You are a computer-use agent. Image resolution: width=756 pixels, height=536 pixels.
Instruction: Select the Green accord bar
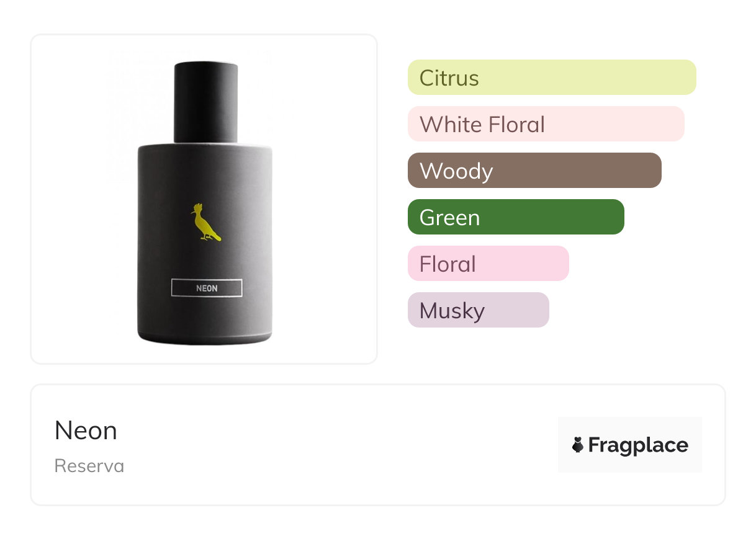click(x=516, y=217)
